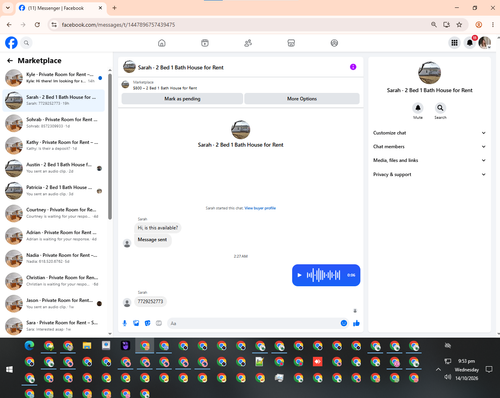Click the browser back arrow

tap(9, 25)
